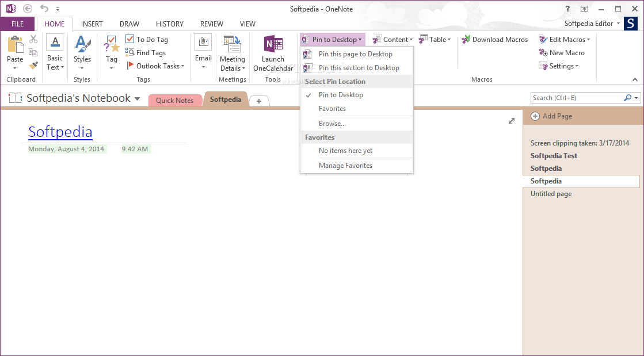The height and width of the screenshot is (356, 644).
Task: Open Pin to Desktop dropdown button
Action: pos(332,40)
